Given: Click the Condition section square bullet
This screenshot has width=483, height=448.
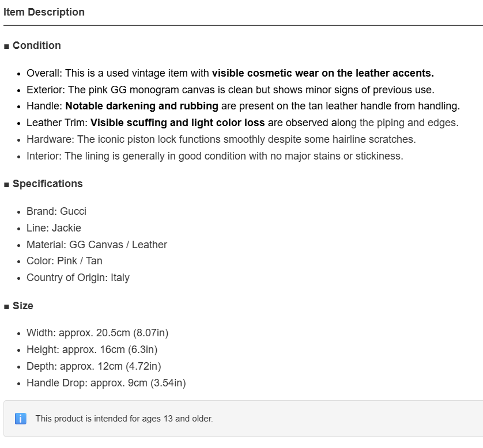Looking at the screenshot, I should pyautogui.click(x=6, y=46).
